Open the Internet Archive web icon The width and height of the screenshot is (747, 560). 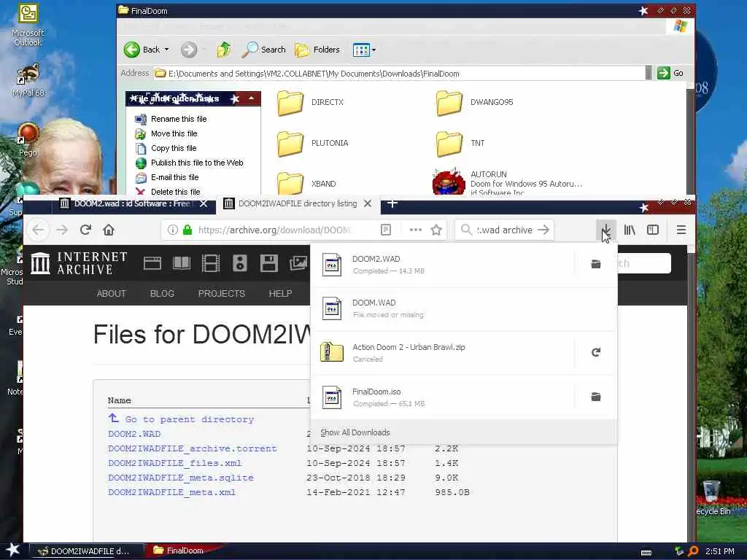click(152, 262)
